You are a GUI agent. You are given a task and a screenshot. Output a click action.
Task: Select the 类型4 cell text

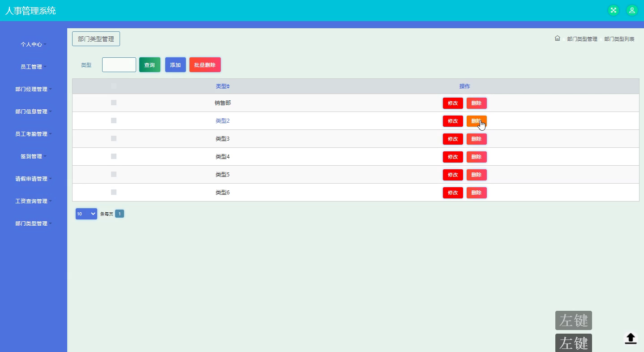[x=223, y=156]
